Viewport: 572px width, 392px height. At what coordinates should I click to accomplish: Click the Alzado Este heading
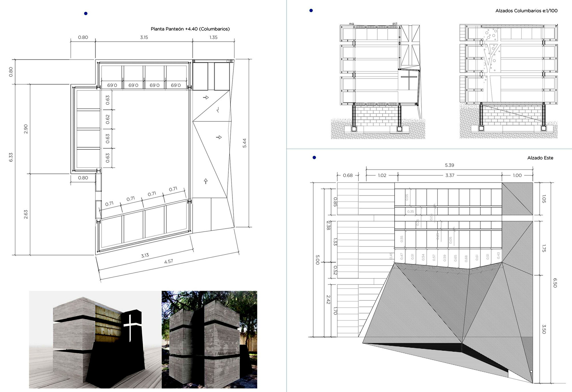[x=540, y=158]
